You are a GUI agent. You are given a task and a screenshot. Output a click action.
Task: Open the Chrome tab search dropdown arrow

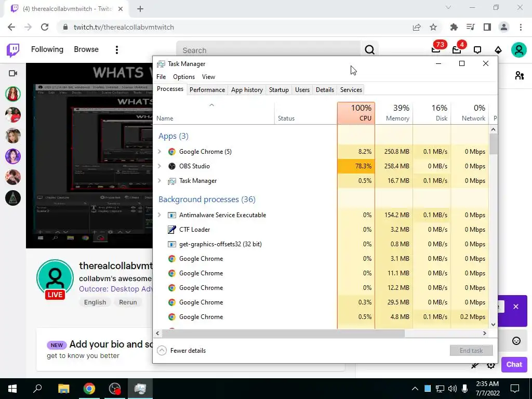click(448, 7)
